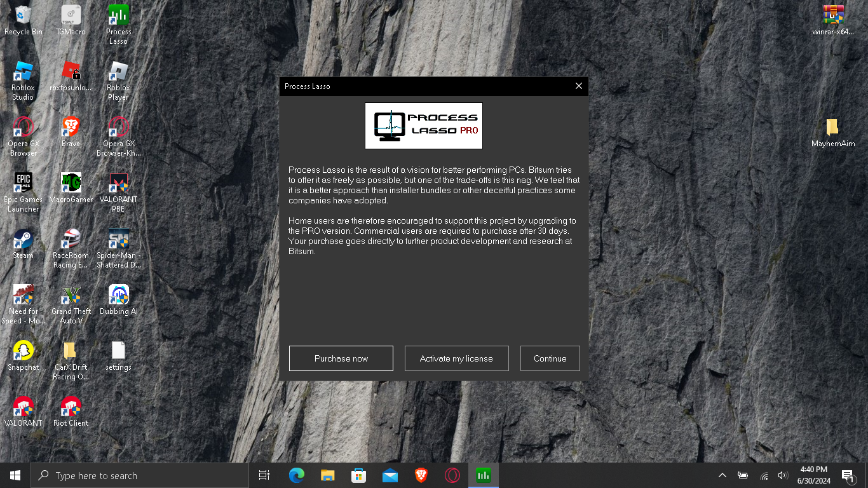Select the RaceRoom Racing Experience icon
This screenshot has height=488, width=868.
(71, 248)
